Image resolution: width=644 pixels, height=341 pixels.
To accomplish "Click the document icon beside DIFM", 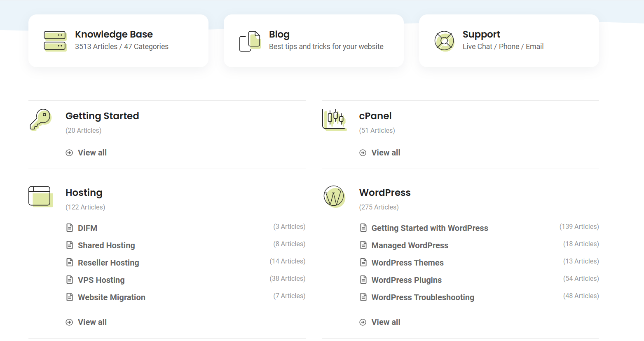I will (70, 228).
